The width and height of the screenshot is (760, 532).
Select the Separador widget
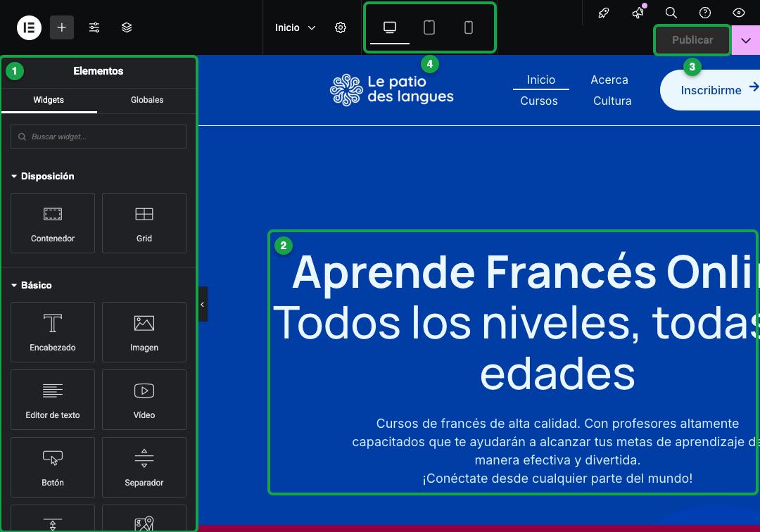point(144,467)
